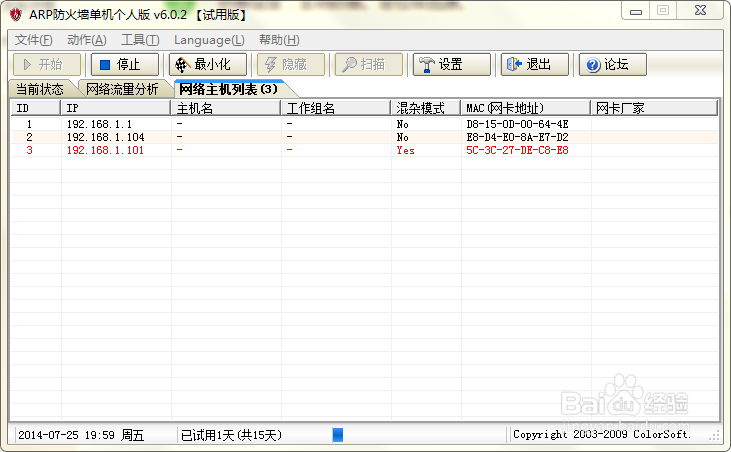Click the Exit (退出) toolbar button
This screenshot has width=731, height=452.
(535, 64)
